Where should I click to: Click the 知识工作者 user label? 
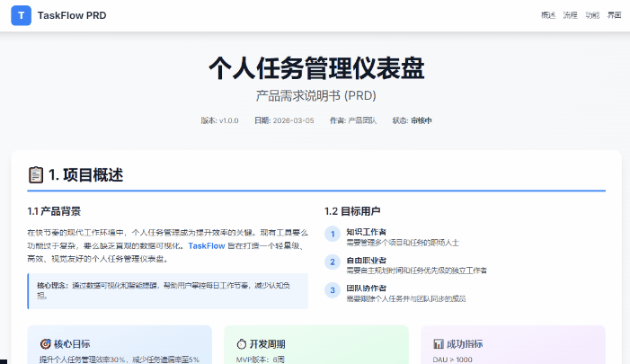coord(366,232)
